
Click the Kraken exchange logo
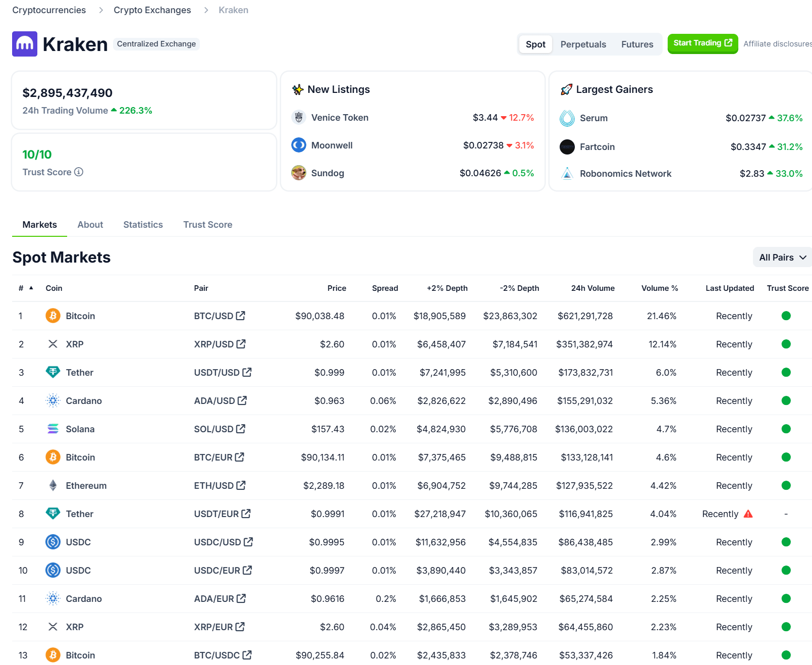coord(25,44)
